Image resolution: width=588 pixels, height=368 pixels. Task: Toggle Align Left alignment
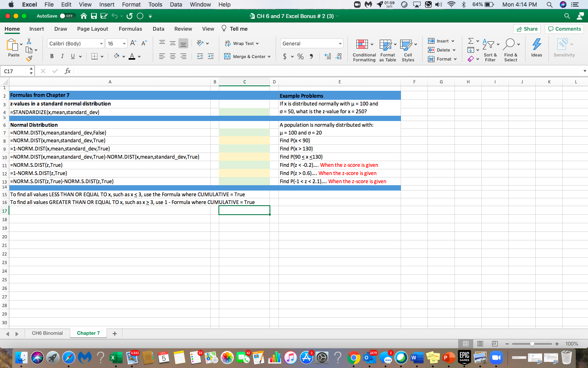(x=162, y=56)
